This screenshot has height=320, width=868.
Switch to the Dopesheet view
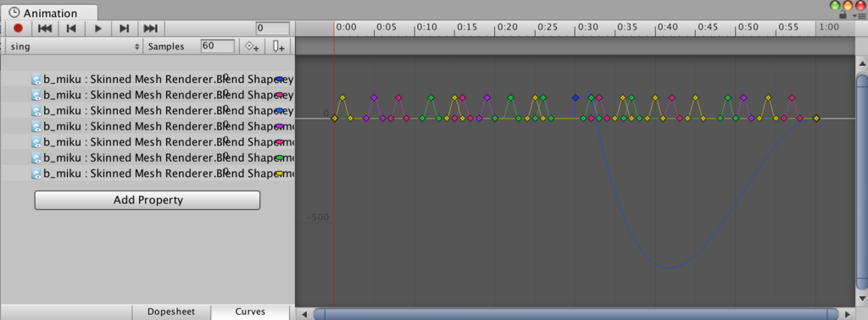[171, 312]
